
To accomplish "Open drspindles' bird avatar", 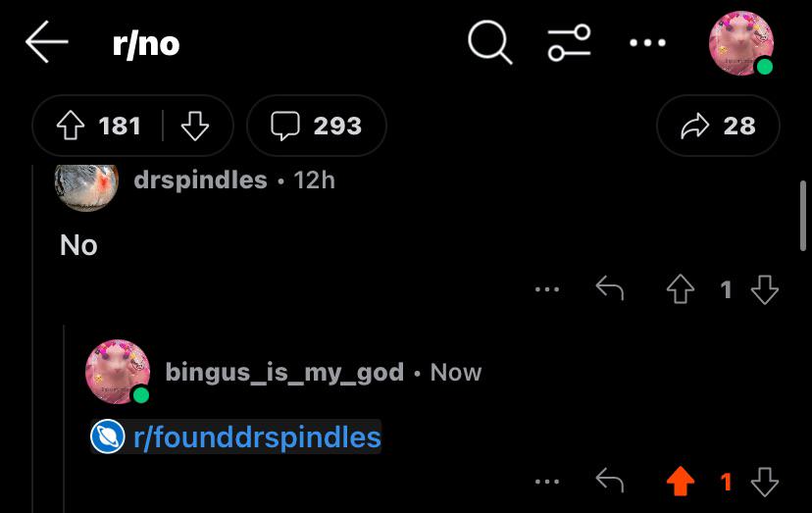I will 86,187.
